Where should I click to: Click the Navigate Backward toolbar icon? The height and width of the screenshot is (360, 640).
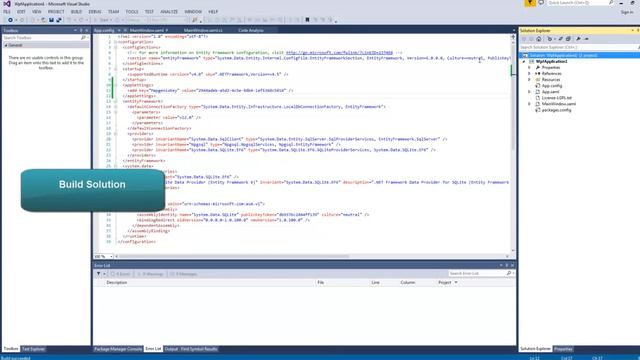10,20
